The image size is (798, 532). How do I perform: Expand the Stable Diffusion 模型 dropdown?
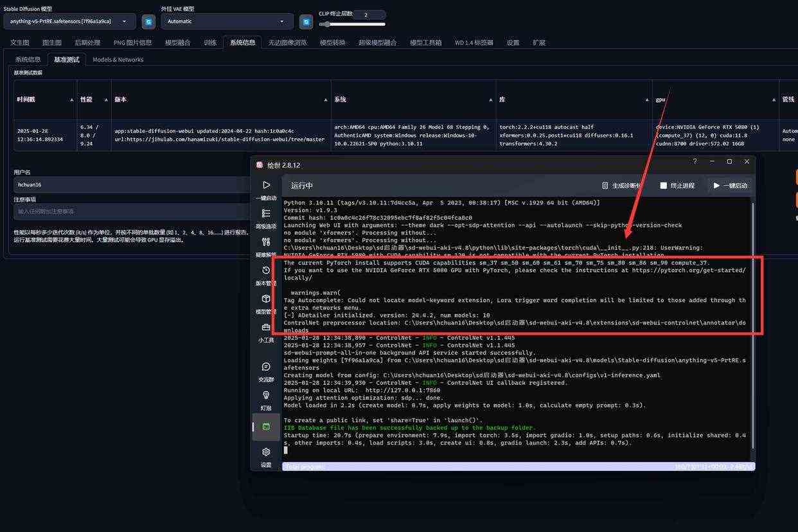(69, 21)
